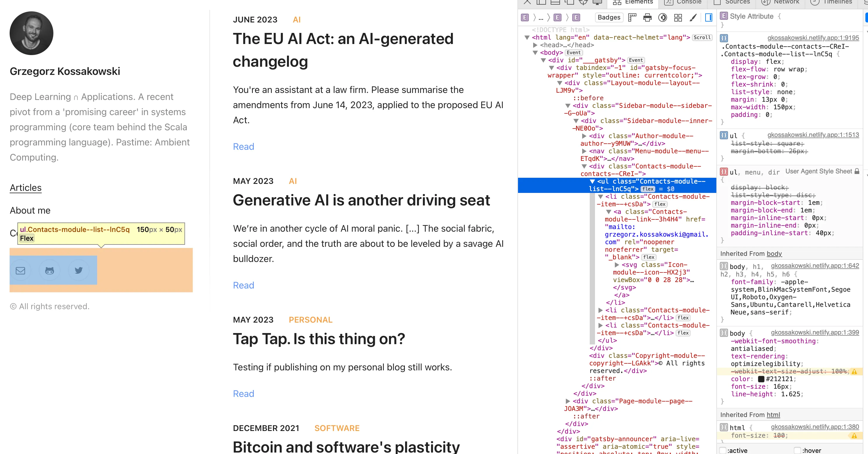Viewport: 868px width, 454px height.
Task: Toggle flex badge on anchor Contacts-module-link
Action: coord(649,257)
